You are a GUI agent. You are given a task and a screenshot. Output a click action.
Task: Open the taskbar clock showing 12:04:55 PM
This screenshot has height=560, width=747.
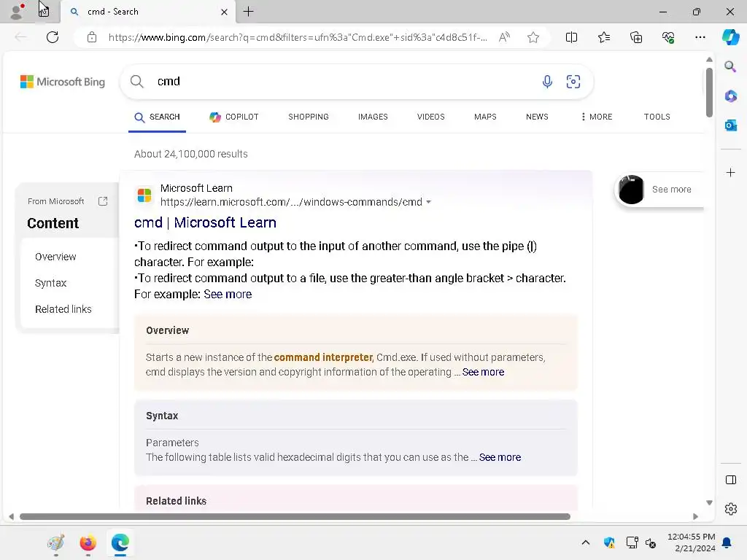(692, 542)
